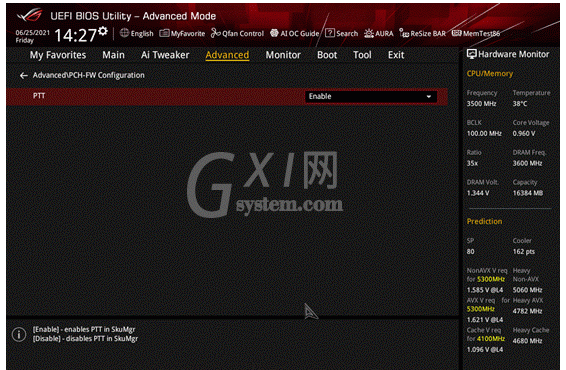566x370 pixels.
Task: Click the English language button
Action: [x=142, y=34]
